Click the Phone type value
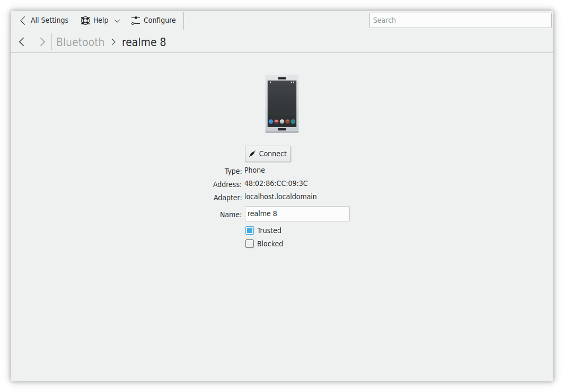 pos(254,170)
